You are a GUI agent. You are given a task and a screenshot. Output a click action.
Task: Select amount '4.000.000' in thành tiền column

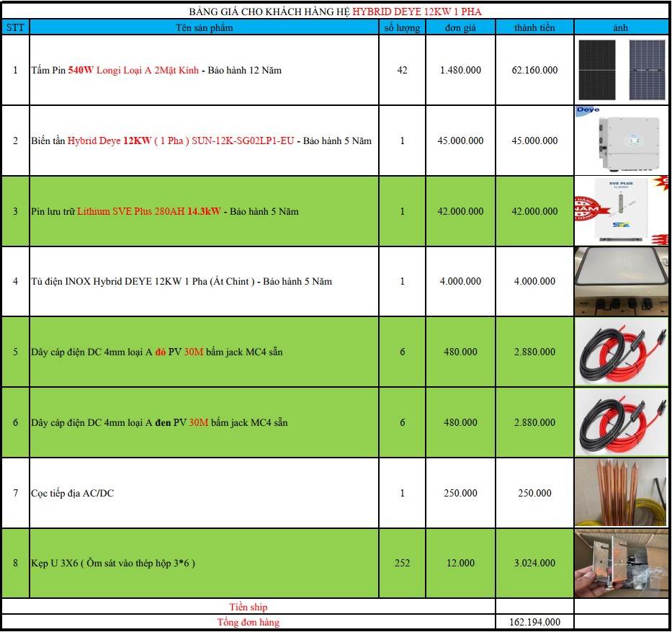534,281
